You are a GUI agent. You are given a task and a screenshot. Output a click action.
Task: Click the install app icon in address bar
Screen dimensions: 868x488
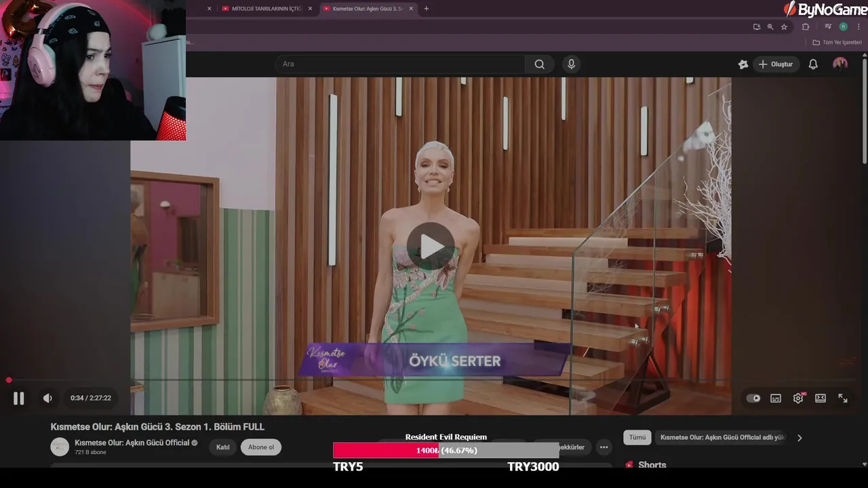[x=757, y=27]
